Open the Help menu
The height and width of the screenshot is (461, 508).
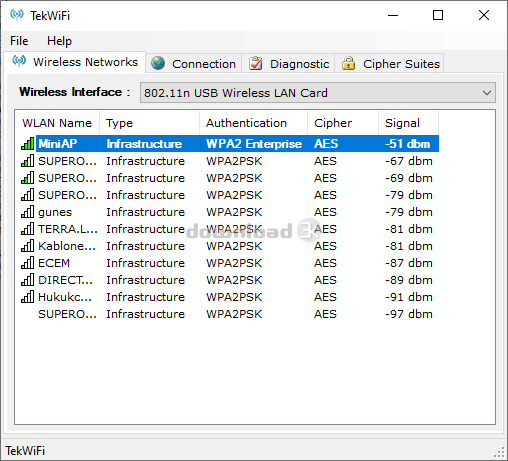coord(59,41)
